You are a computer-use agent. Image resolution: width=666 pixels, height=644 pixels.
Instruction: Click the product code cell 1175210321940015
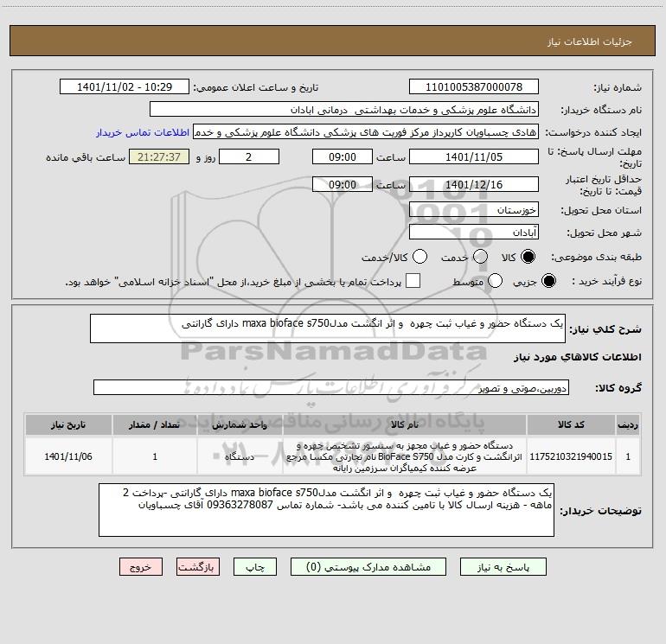point(571,456)
